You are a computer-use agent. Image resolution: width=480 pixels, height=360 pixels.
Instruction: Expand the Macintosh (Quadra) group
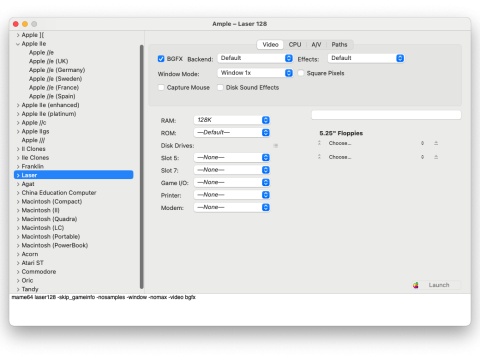[18, 219]
